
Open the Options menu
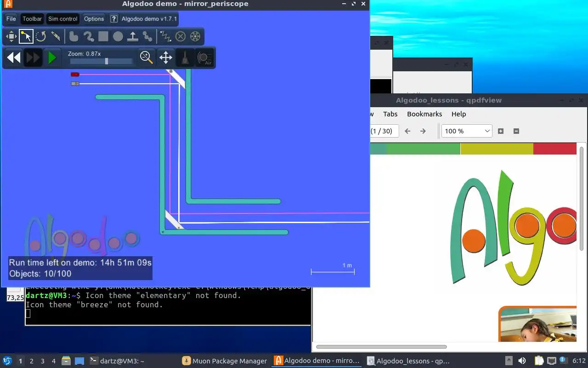[94, 19]
